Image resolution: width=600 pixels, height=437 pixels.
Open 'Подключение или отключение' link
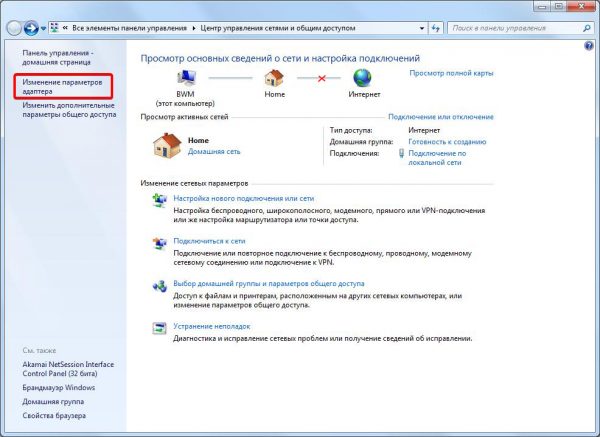point(441,117)
